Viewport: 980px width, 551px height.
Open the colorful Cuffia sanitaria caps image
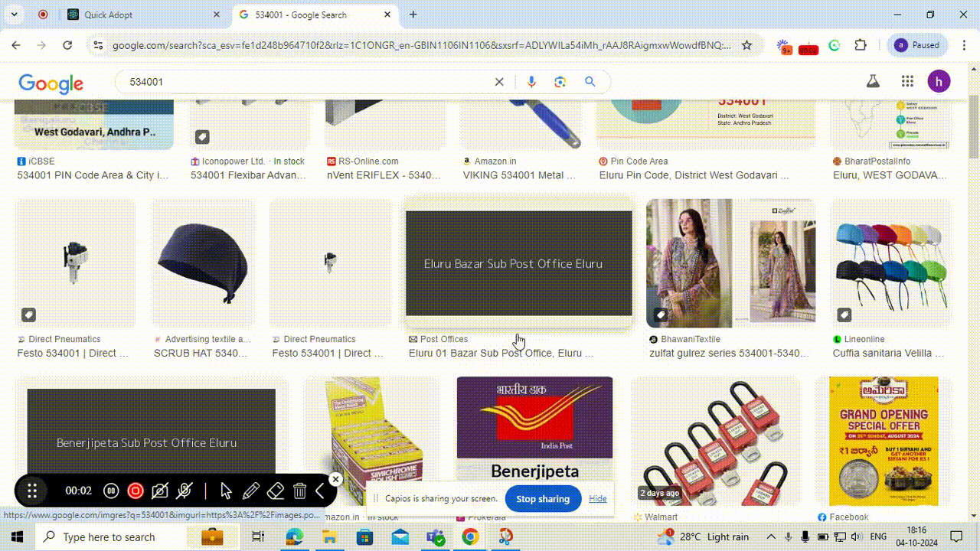coord(891,263)
